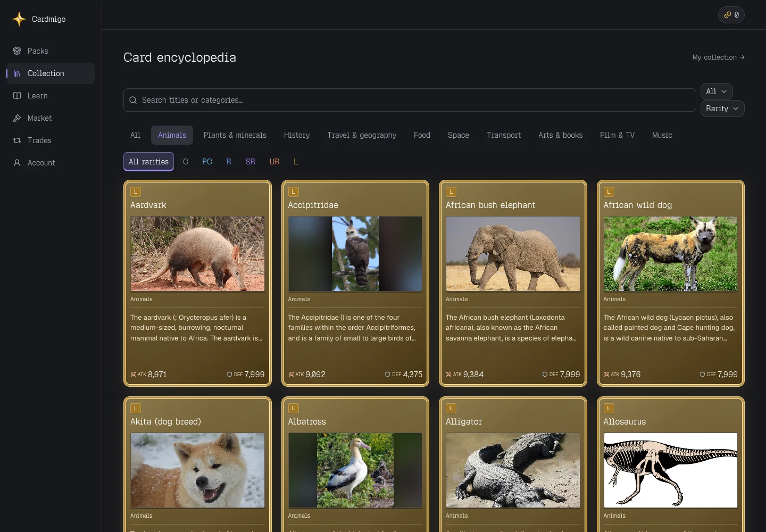Filter by UR rarity
Viewport: 766px width, 532px height.
click(x=274, y=162)
